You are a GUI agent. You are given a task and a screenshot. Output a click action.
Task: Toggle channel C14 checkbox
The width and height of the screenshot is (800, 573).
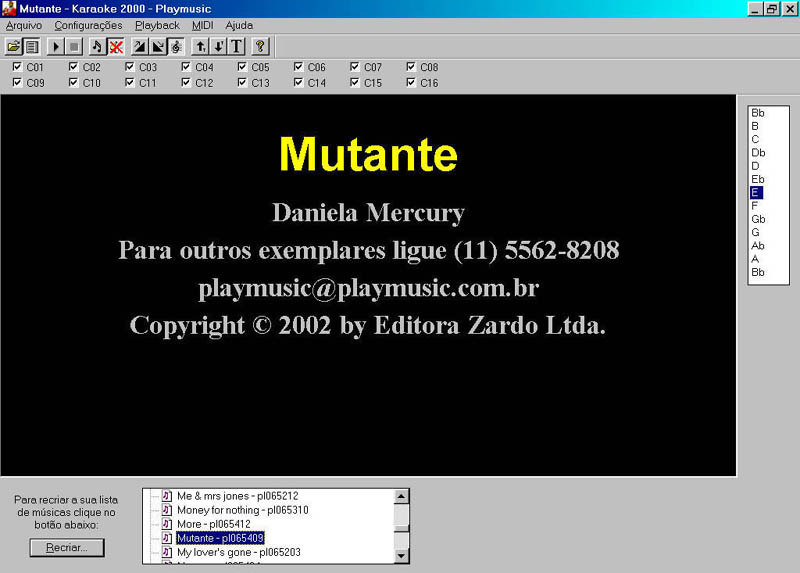(298, 82)
